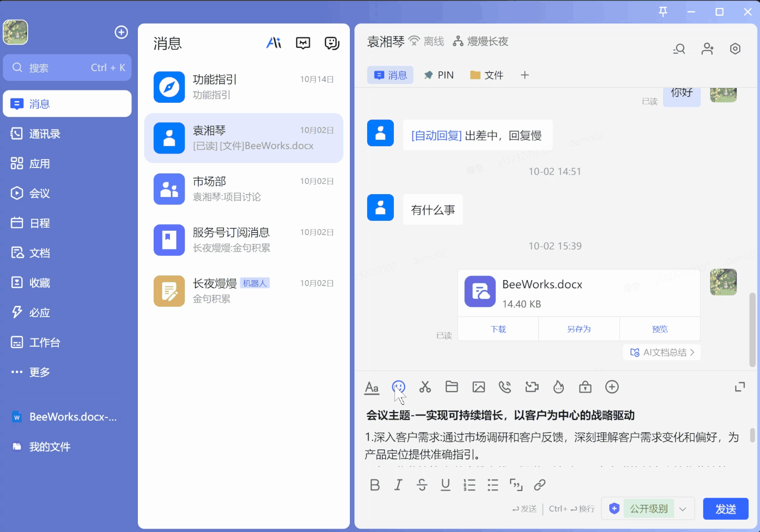Open the folder file-send icon in chat toolbar
Viewport: 760px width, 532px height.
point(452,387)
